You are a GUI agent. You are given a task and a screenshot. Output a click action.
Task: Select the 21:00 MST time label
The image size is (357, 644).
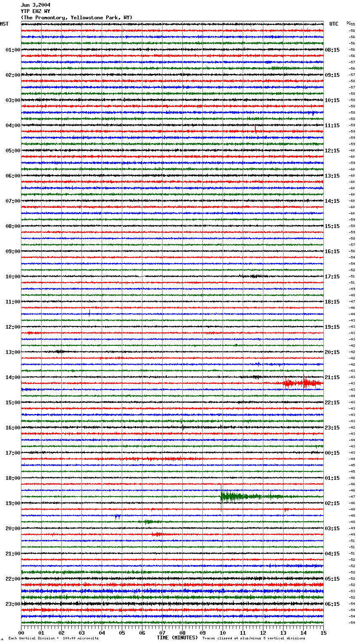coord(13,554)
